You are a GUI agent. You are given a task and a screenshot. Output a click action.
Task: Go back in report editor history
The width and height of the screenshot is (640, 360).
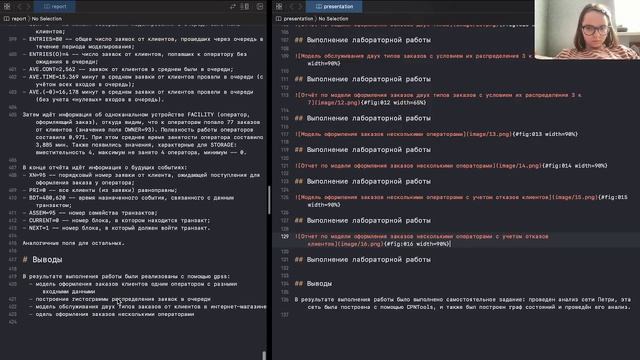[19, 6]
